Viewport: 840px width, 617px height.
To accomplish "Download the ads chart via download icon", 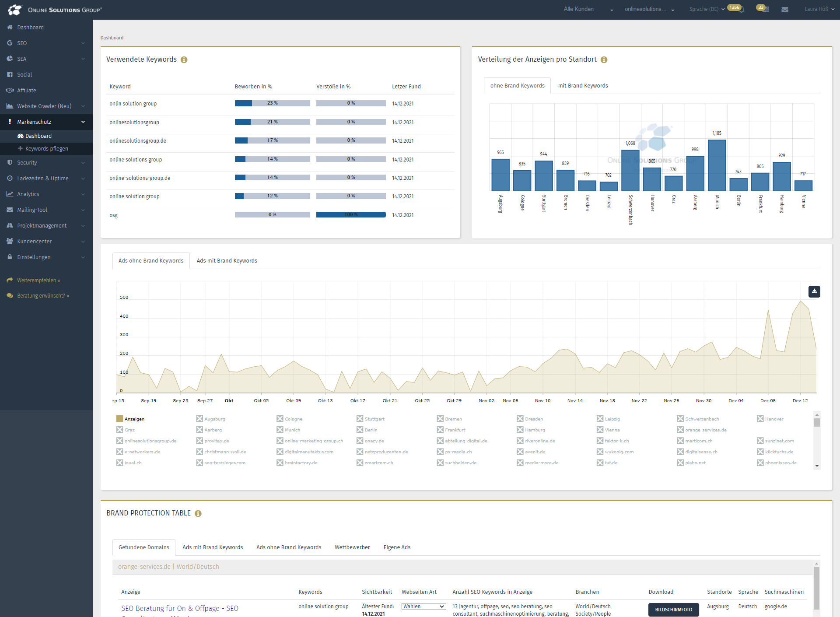I will (814, 291).
